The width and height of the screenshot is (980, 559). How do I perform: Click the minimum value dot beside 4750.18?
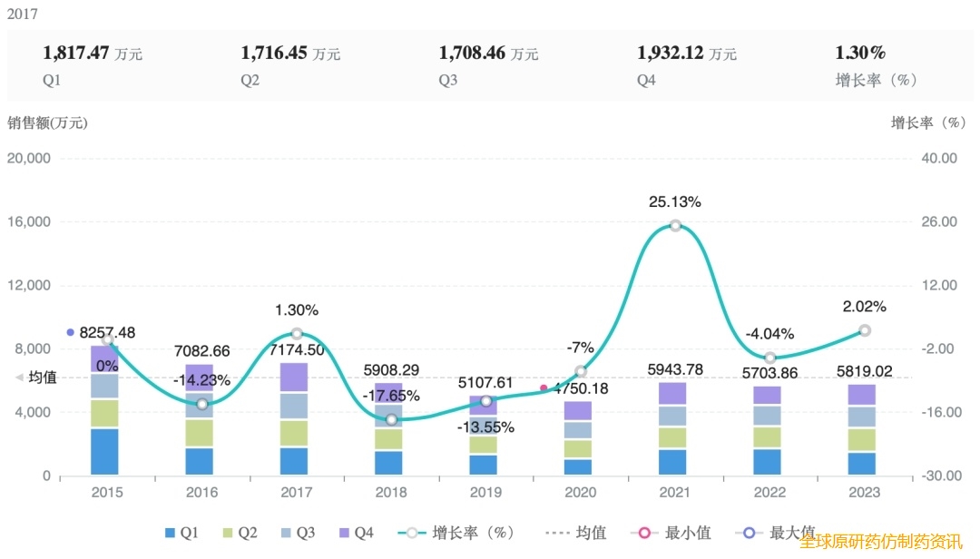(x=544, y=388)
